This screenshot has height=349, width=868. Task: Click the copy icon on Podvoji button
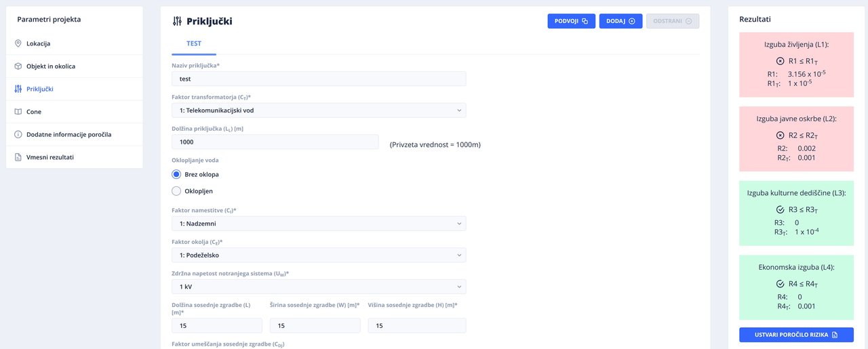[x=585, y=21]
